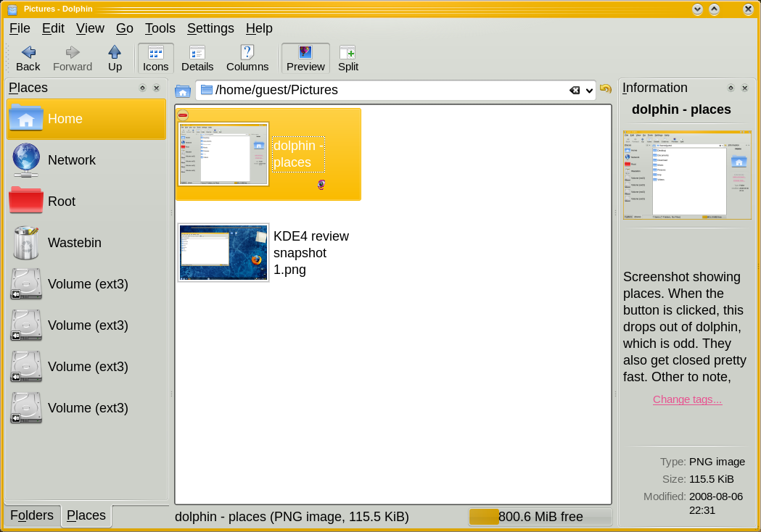Viewport: 761px width, 532px height.
Task: Open the red Root folder place
Action: click(86, 201)
